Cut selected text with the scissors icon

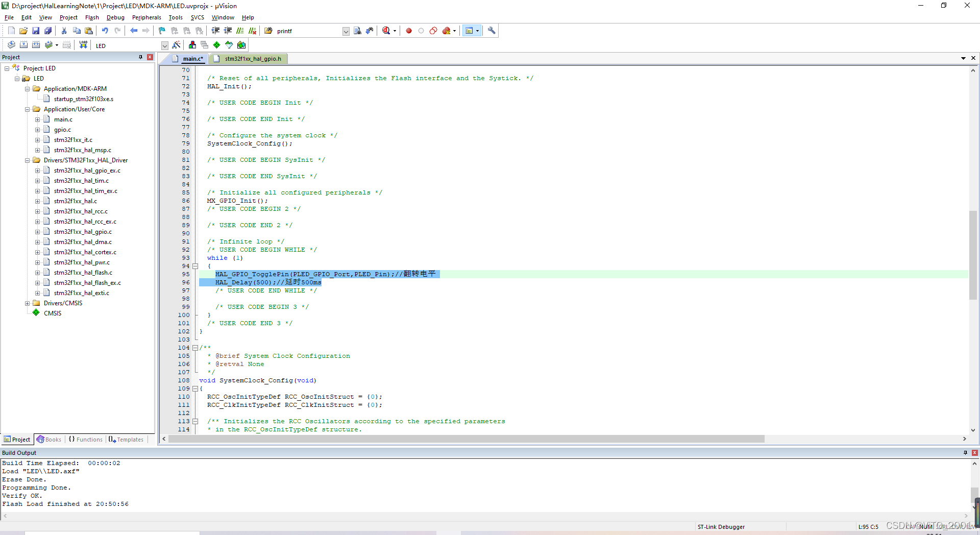[x=64, y=31]
